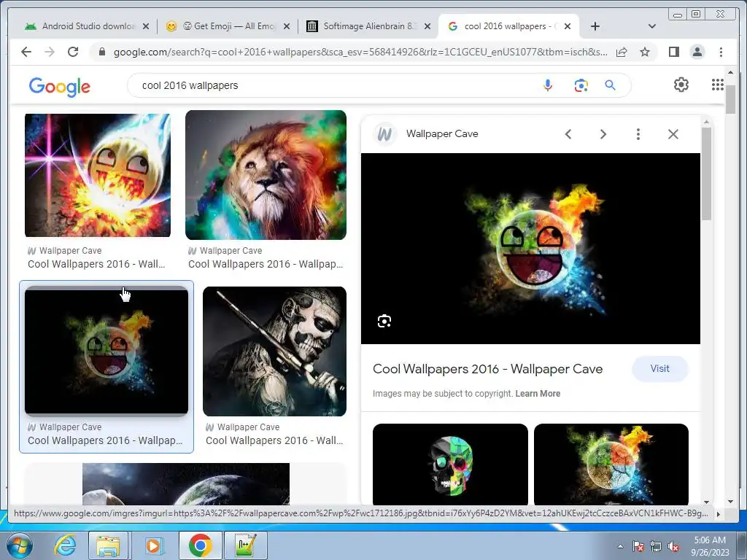Screen dimensions: 747x560
Task: Open the Learn More copyright link
Action: click(x=538, y=394)
